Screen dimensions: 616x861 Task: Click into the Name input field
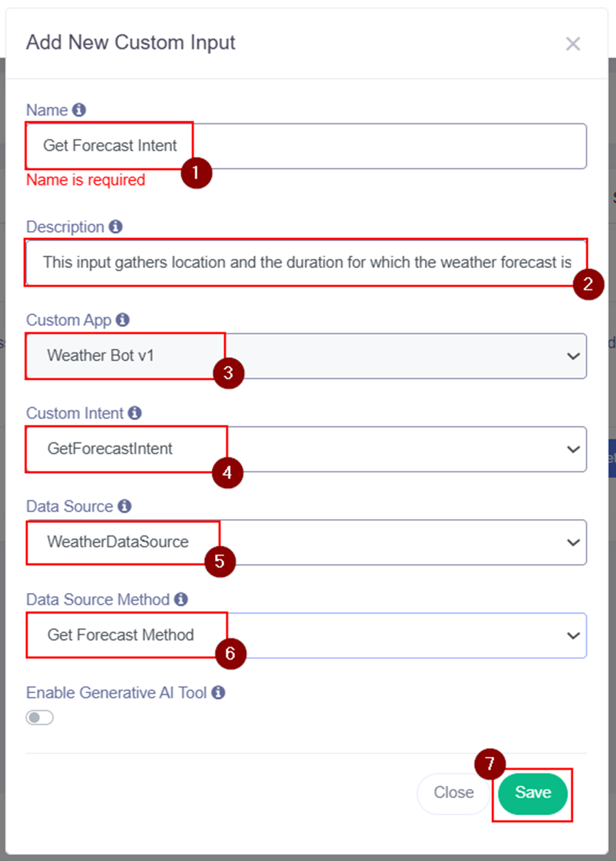coord(384,146)
